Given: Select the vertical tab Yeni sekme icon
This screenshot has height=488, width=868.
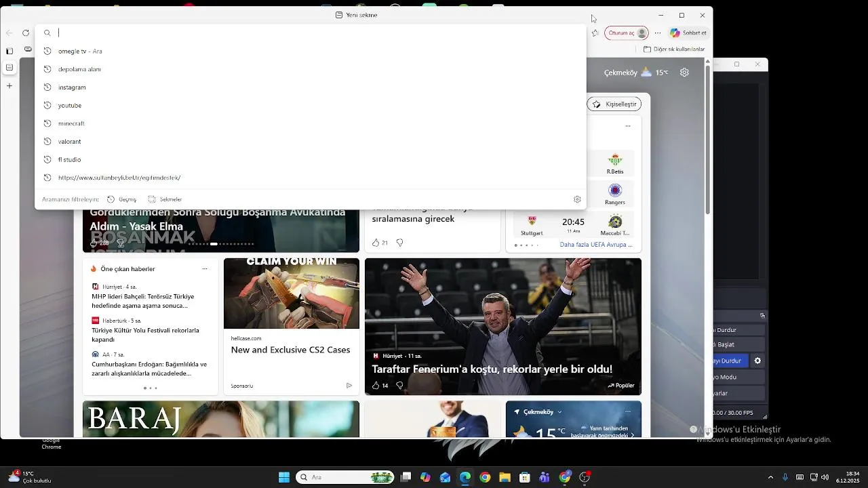Looking at the screenshot, I should click(9, 68).
